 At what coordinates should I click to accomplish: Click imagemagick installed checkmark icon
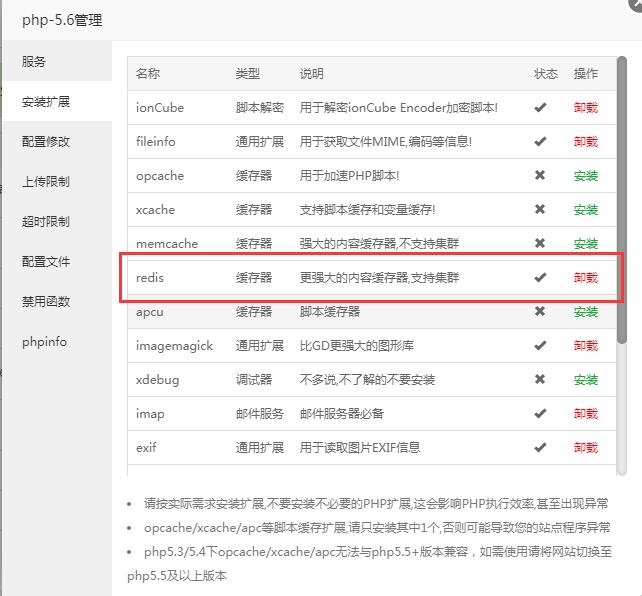[x=540, y=345]
